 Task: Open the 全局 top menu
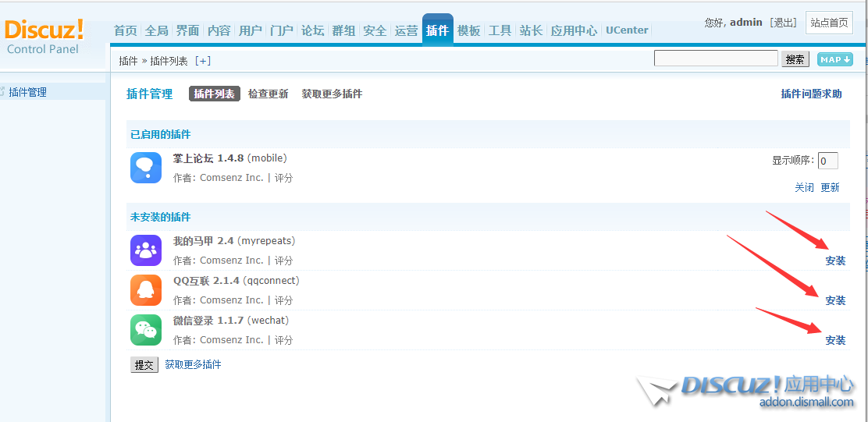(156, 30)
